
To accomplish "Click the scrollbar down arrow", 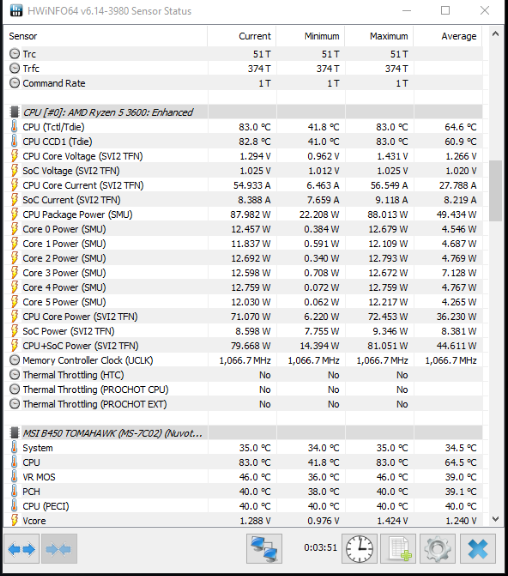I will (x=495, y=519).
